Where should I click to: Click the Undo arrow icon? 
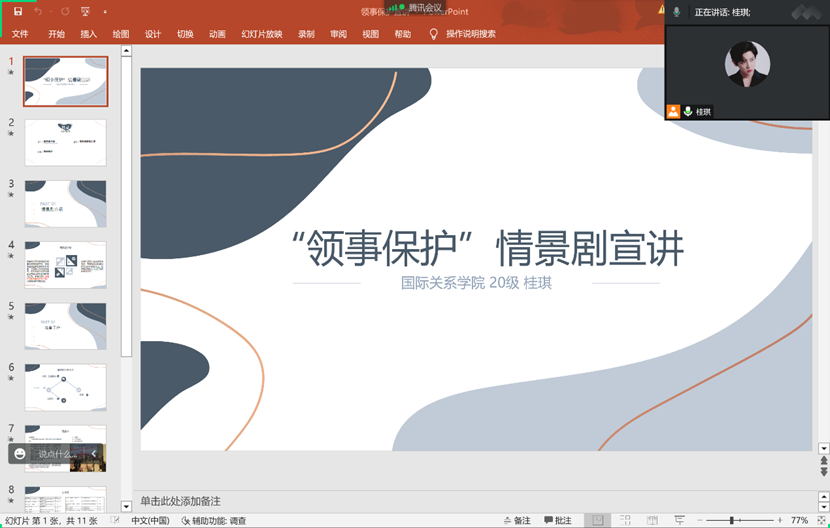pos(38,12)
